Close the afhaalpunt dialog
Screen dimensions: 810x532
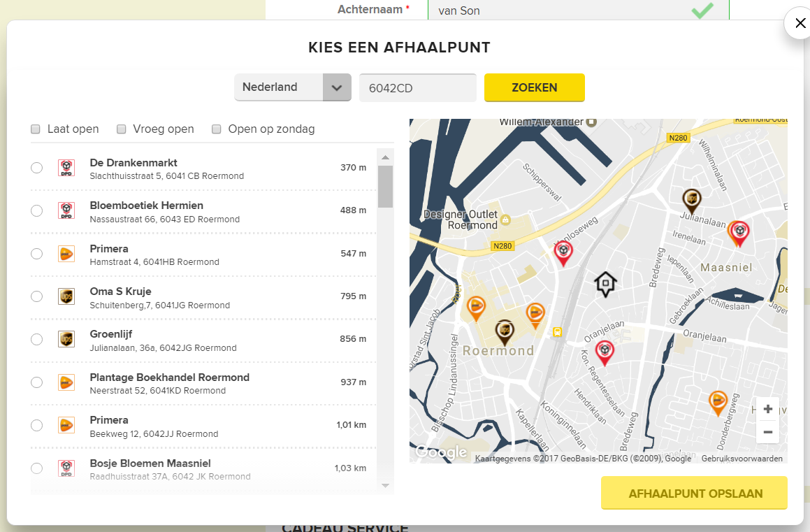tap(800, 23)
